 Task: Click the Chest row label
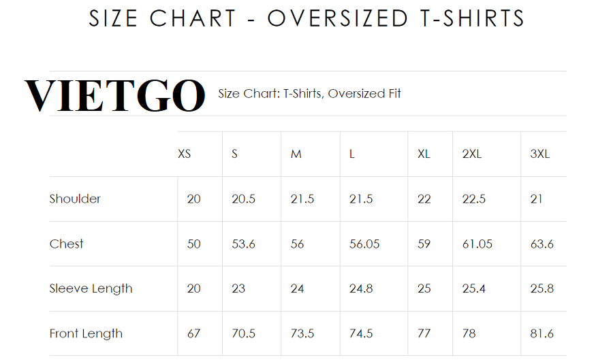67,244
